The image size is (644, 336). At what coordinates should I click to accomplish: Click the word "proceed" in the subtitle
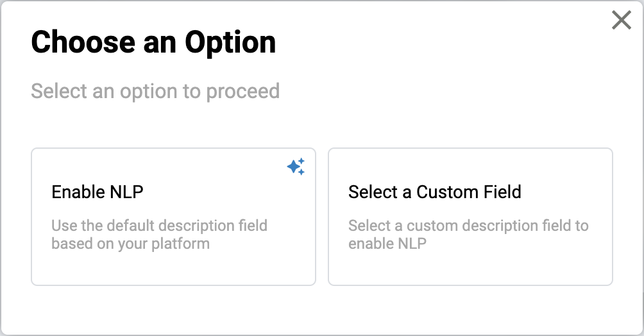(242, 91)
